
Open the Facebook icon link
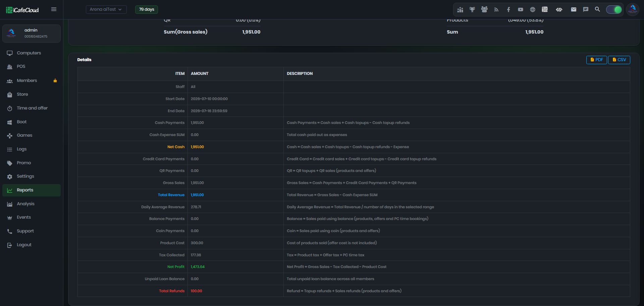[x=508, y=10]
